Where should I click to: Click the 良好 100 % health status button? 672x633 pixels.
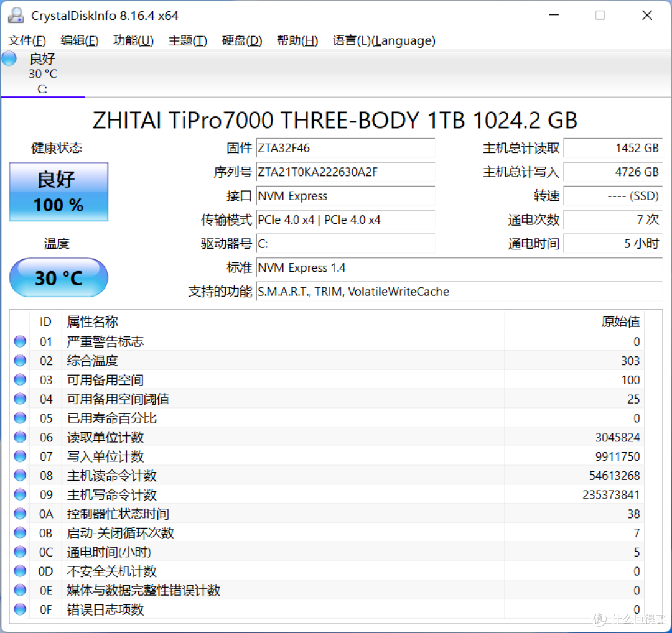click(58, 192)
